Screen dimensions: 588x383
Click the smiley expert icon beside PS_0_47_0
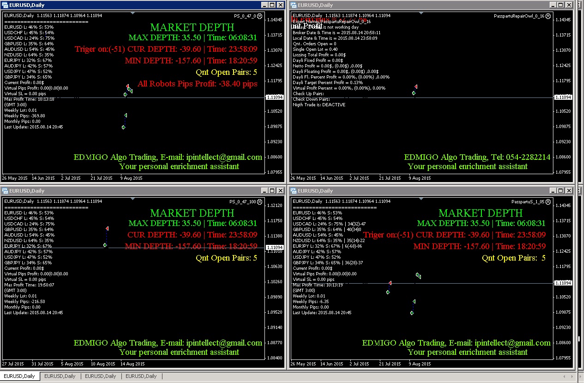tap(259, 16)
